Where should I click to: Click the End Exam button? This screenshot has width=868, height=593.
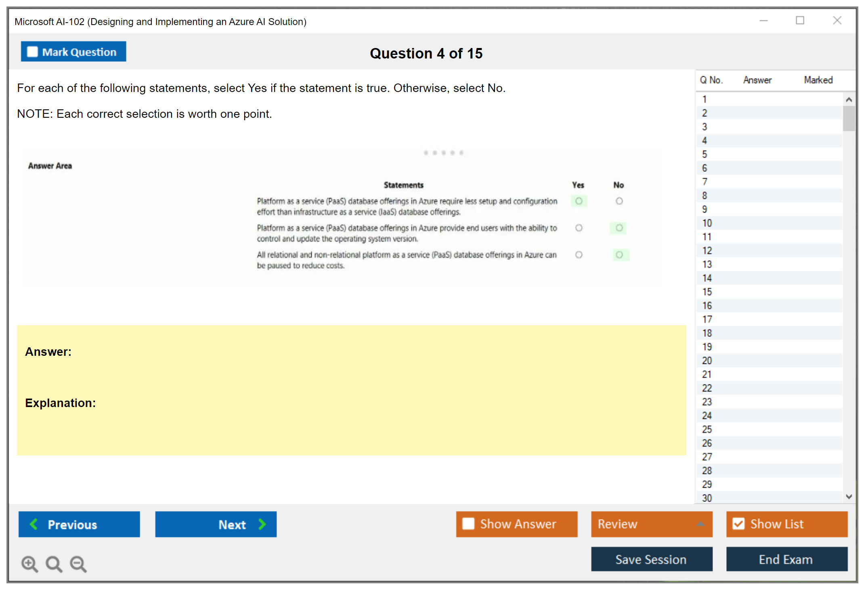(x=786, y=560)
